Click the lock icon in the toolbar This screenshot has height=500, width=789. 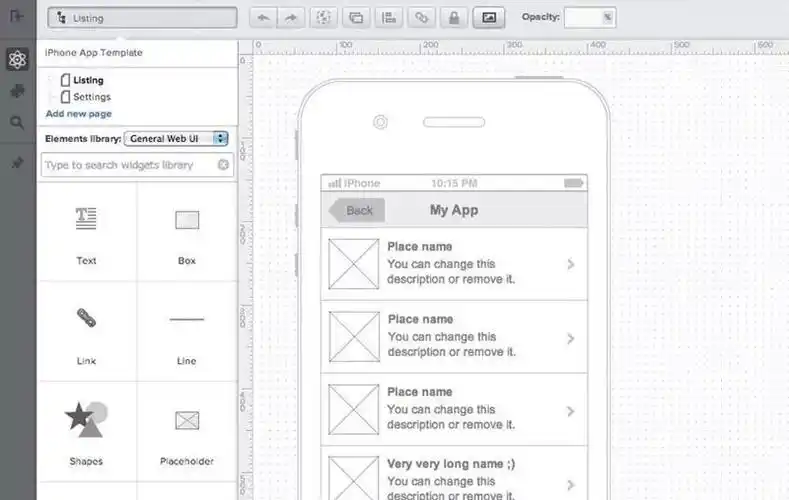point(455,17)
